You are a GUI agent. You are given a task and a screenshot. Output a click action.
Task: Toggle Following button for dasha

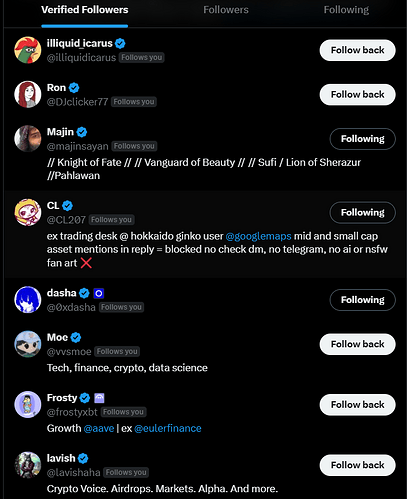tap(362, 300)
